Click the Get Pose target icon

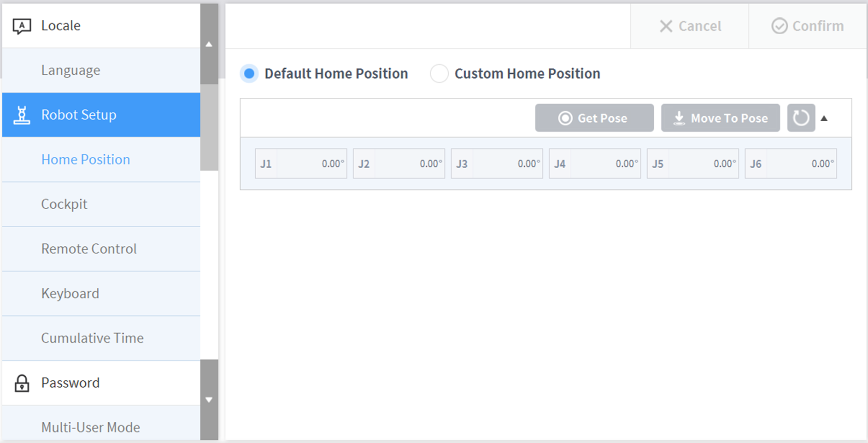coord(565,118)
